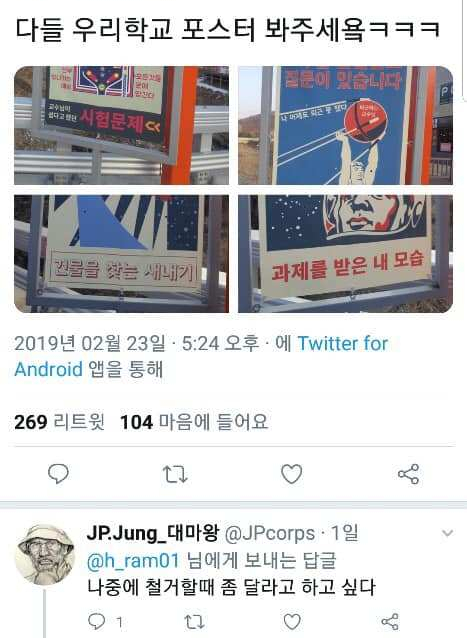Share JP.Jung's reply
467x638 pixels.
click(390, 621)
